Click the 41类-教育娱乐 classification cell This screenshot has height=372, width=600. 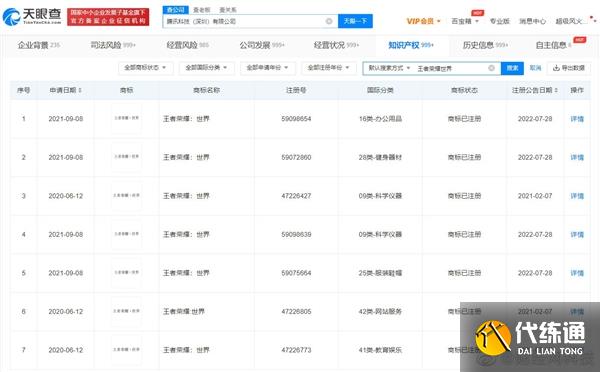380,350
